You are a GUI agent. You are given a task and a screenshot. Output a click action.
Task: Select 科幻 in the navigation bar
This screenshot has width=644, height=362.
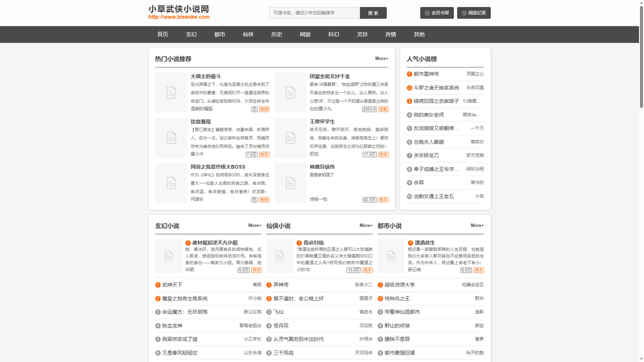coord(334,34)
